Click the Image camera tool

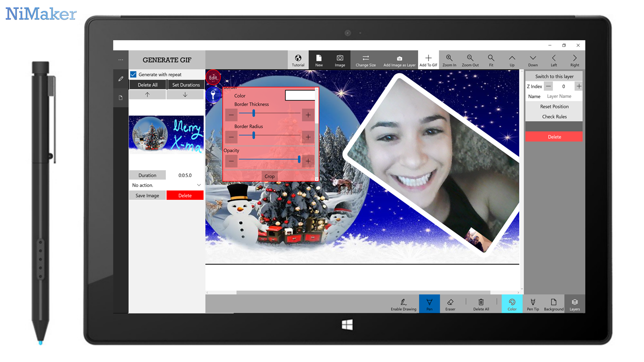click(x=340, y=60)
